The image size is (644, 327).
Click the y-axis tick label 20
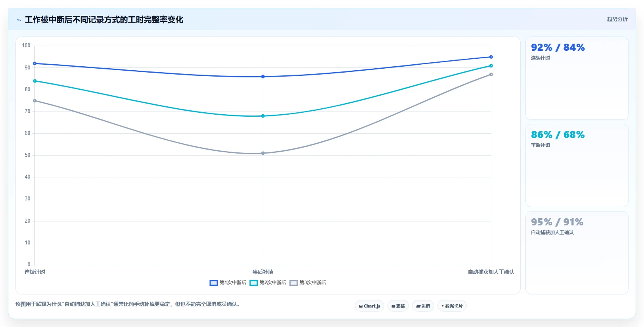click(27, 221)
